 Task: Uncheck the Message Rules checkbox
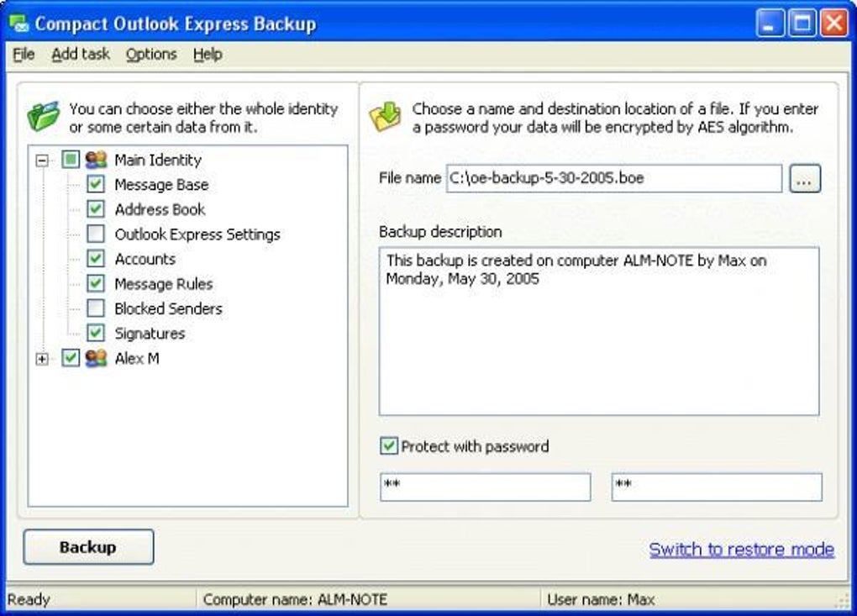pyautogui.click(x=96, y=283)
